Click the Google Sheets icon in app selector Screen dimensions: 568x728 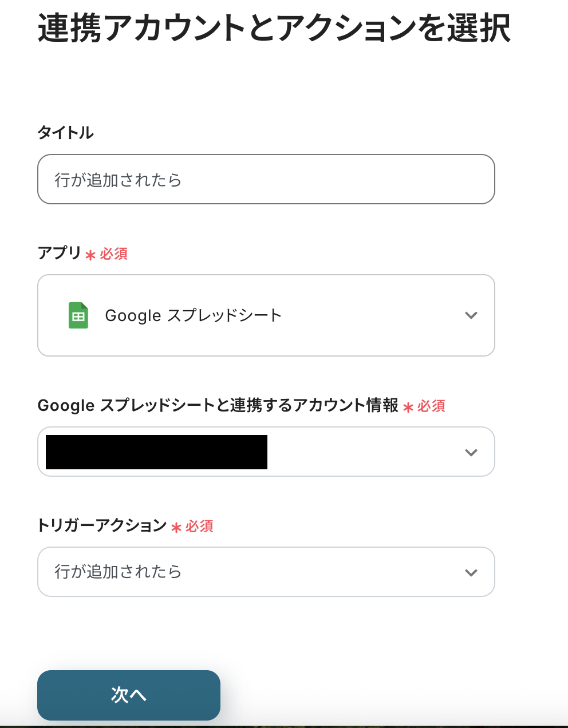pos(78,315)
